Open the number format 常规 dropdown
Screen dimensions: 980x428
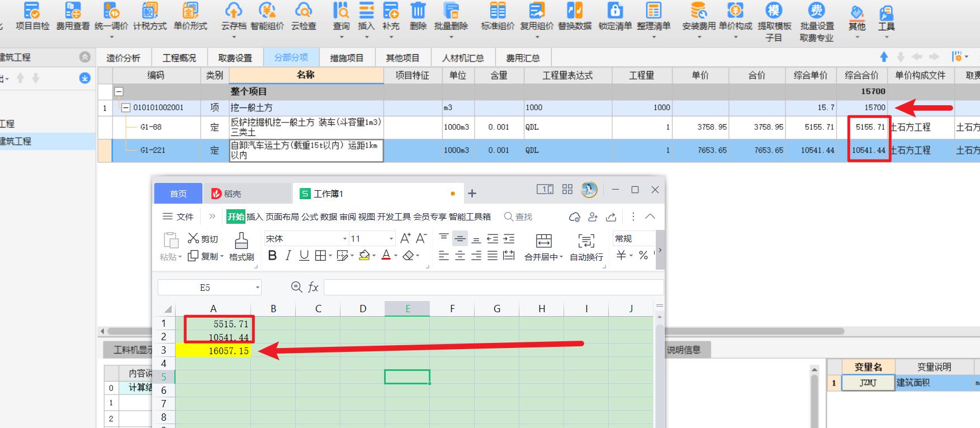coord(633,239)
